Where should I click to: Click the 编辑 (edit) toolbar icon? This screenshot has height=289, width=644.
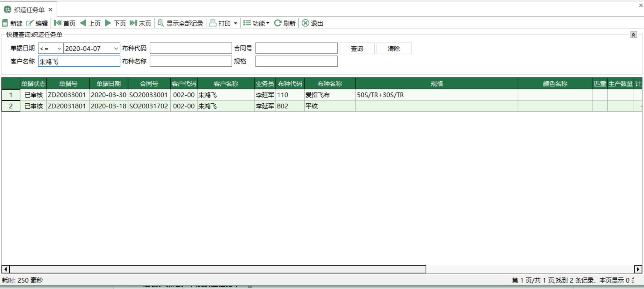tap(30, 23)
